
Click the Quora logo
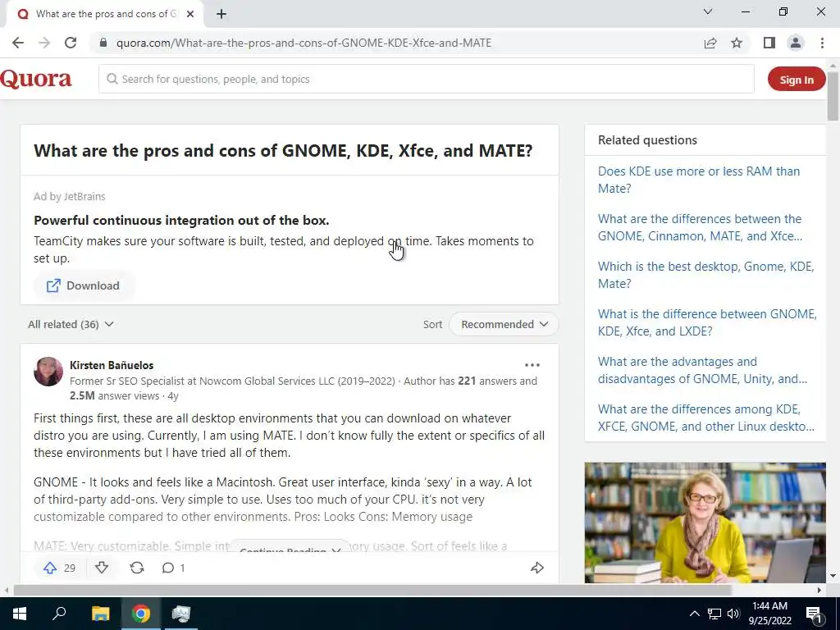36,80
